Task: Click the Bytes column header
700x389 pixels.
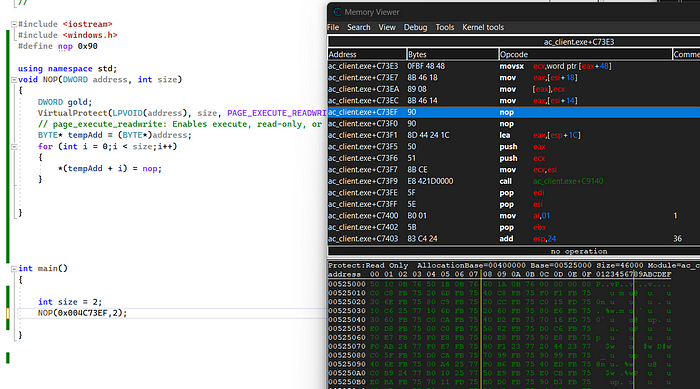Action: pyautogui.click(x=453, y=54)
